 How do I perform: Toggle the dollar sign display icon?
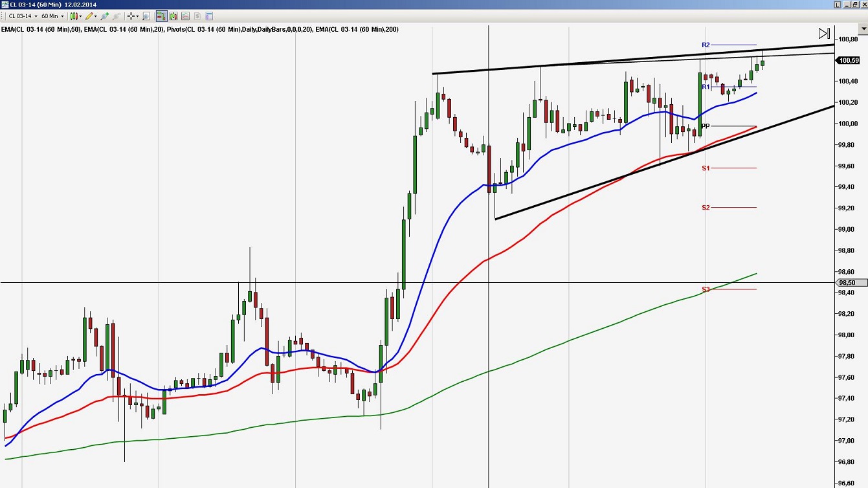coord(198,16)
